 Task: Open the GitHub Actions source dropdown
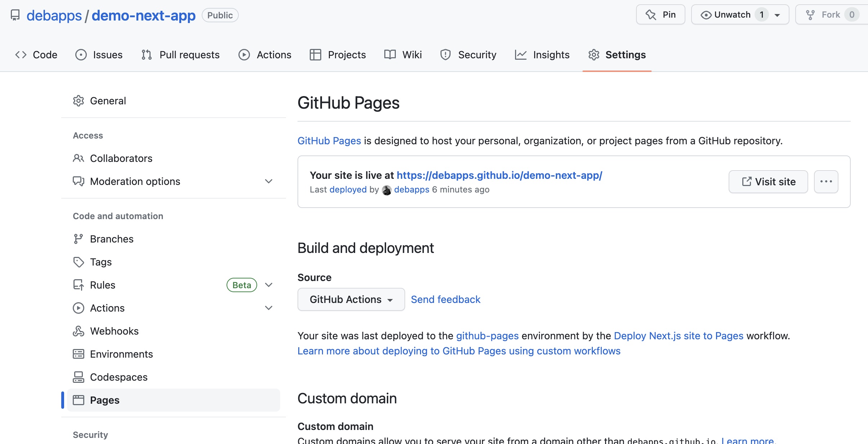[350, 299]
